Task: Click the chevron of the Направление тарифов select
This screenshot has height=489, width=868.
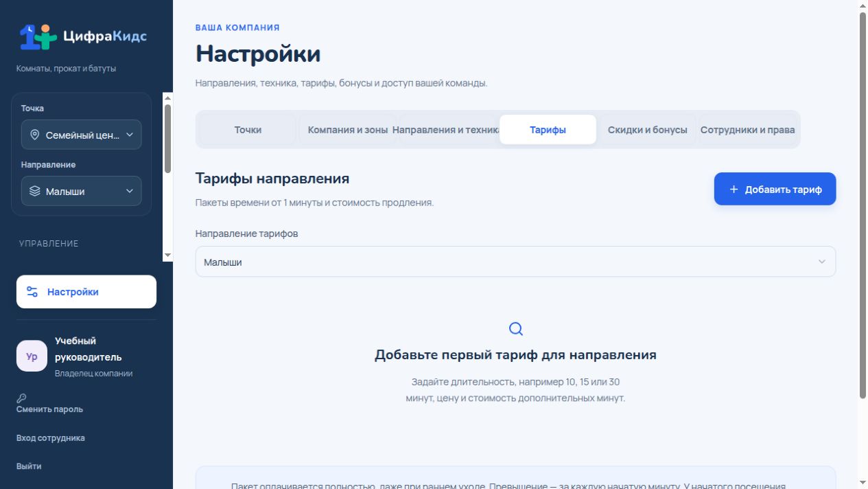Action: point(822,262)
